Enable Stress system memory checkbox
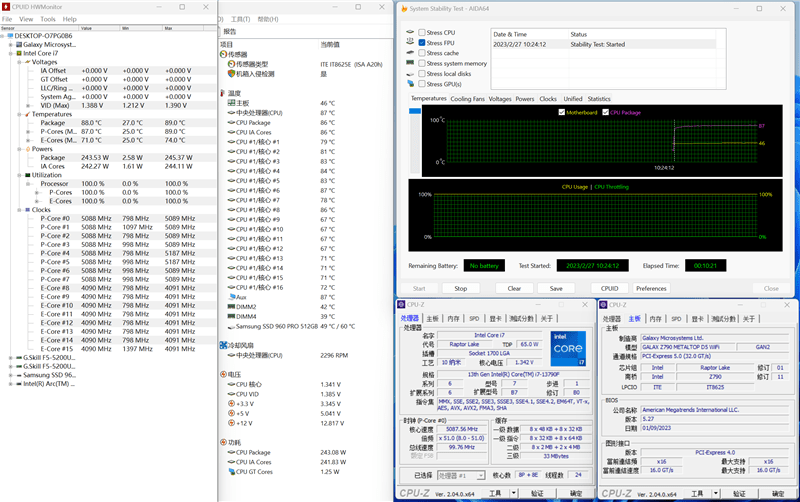 422,63
